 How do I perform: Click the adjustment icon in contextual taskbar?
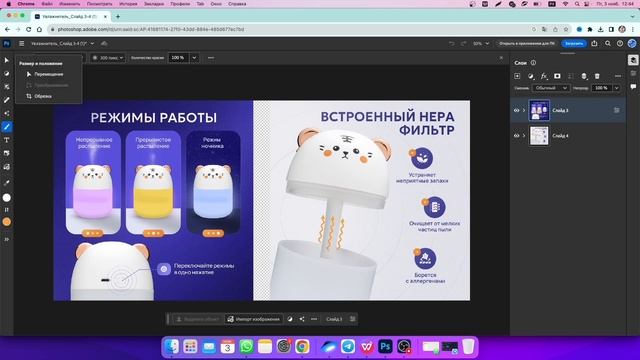pyautogui.click(x=290, y=319)
